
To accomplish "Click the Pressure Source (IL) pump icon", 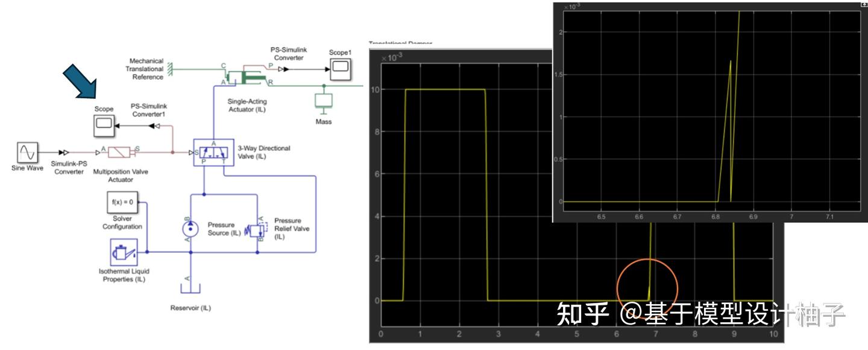I will [x=190, y=228].
